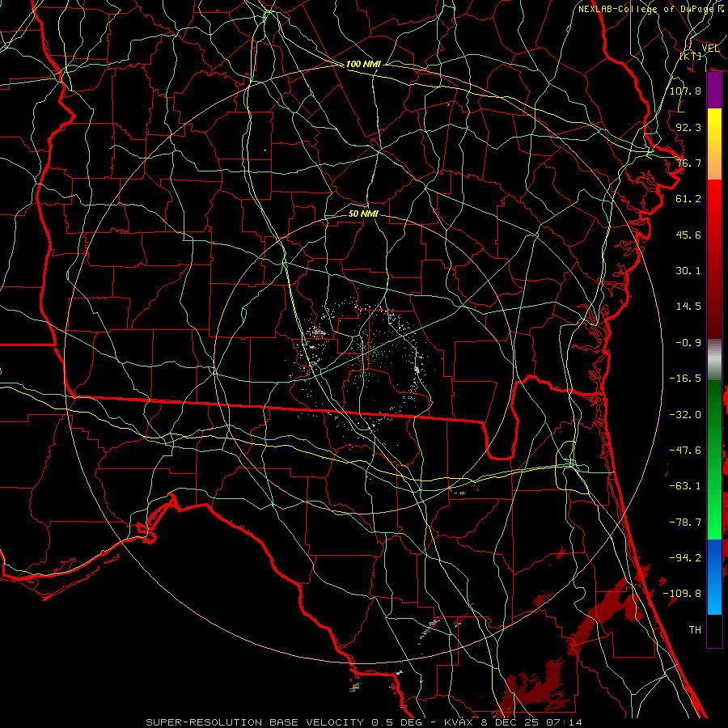This screenshot has width=728, height=728.
Task: Click the [KT] units label
Action: pyautogui.click(x=691, y=56)
